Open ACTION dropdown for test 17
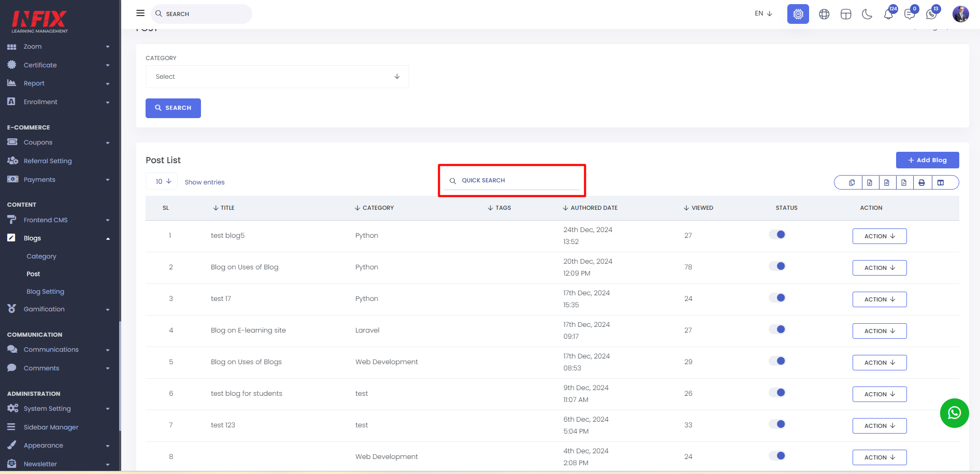The image size is (980, 474). (880, 299)
